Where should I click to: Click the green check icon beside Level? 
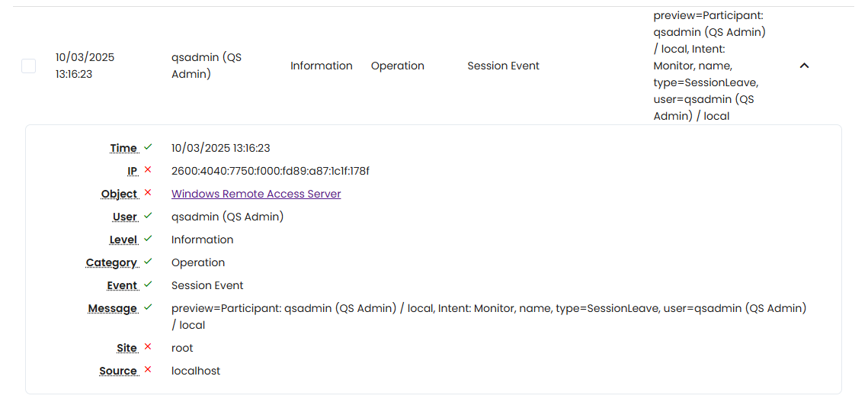pos(148,239)
